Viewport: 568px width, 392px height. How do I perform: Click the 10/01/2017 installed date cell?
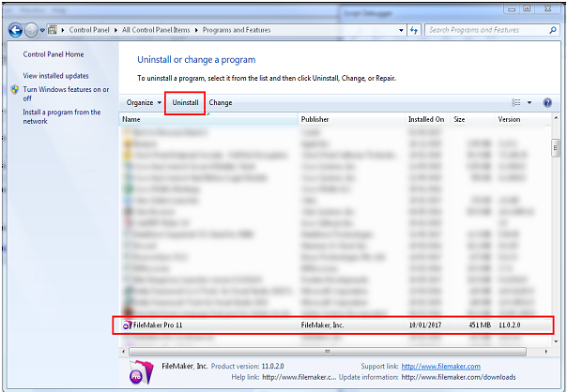click(x=425, y=325)
